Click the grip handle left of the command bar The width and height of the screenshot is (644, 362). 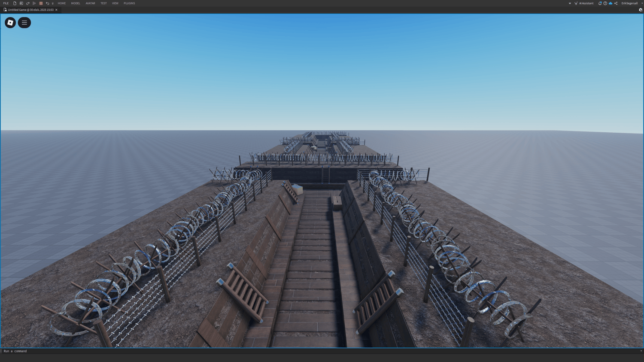1,351
